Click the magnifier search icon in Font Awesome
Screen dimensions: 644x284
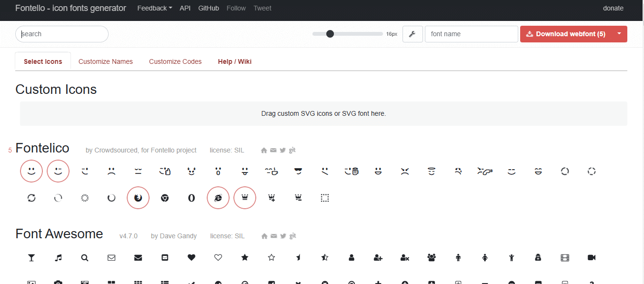click(85, 257)
